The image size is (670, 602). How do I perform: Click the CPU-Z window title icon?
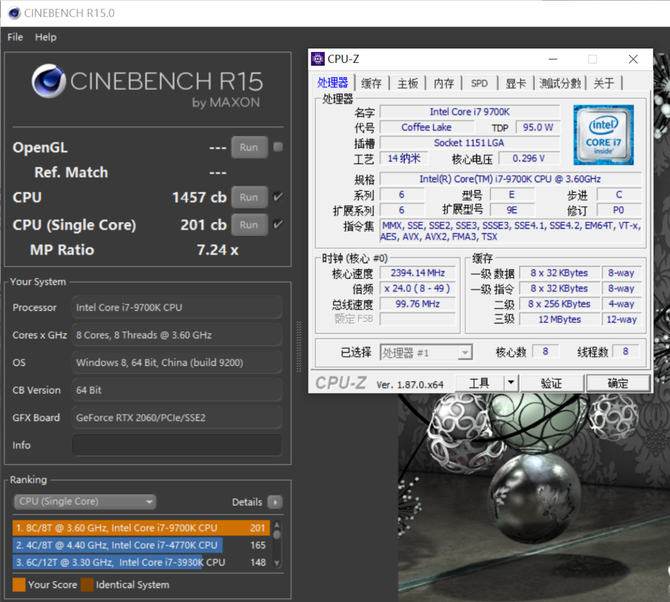point(317,59)
